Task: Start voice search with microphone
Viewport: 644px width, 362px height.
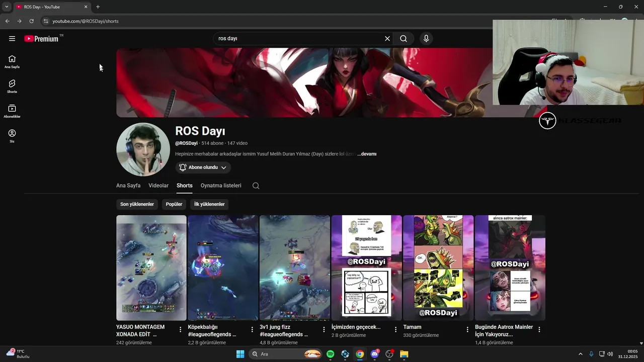Action: (x=426, y=39)
